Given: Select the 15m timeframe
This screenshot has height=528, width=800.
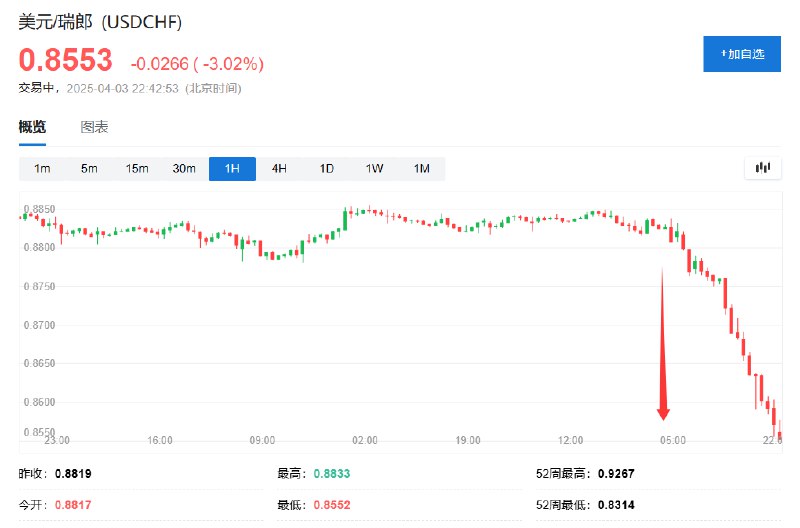Looking at the screenshot, I should coord(137,168).
